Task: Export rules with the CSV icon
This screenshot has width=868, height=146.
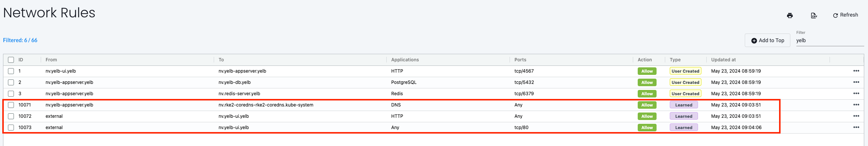Action: [814, 15]
